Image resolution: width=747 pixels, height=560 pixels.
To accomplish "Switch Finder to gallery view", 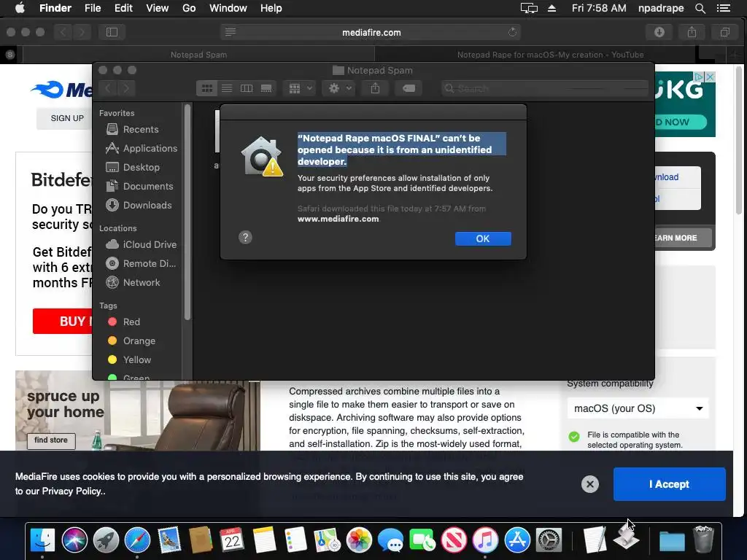I will tap(266, 88).
